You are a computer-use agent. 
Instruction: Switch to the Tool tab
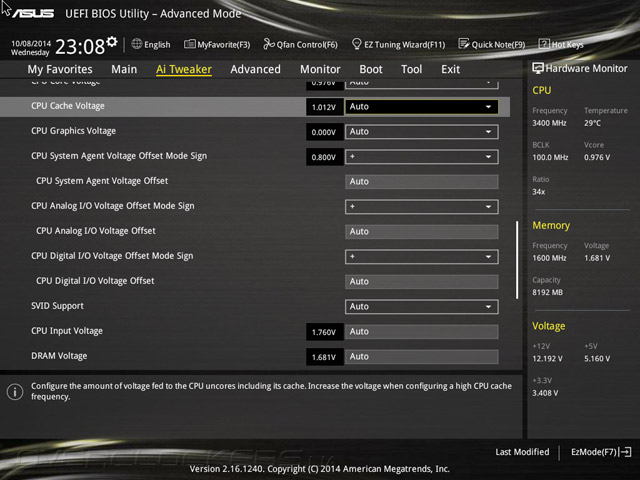coord(411,69)
